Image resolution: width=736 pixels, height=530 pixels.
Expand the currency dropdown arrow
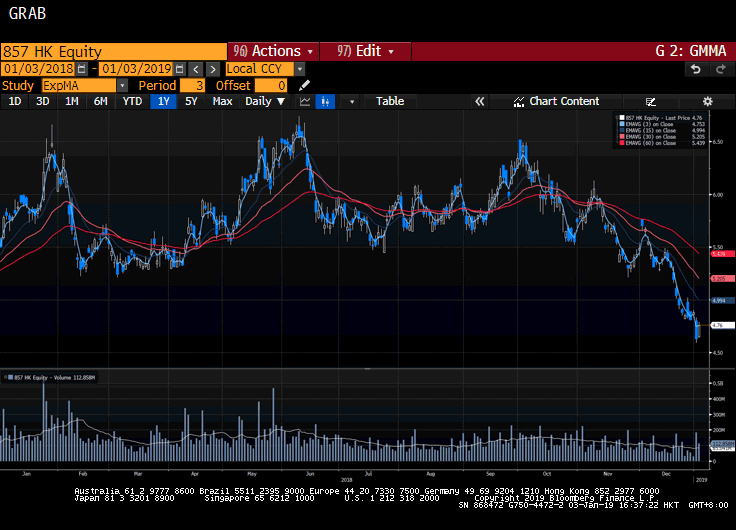(299, 69)
